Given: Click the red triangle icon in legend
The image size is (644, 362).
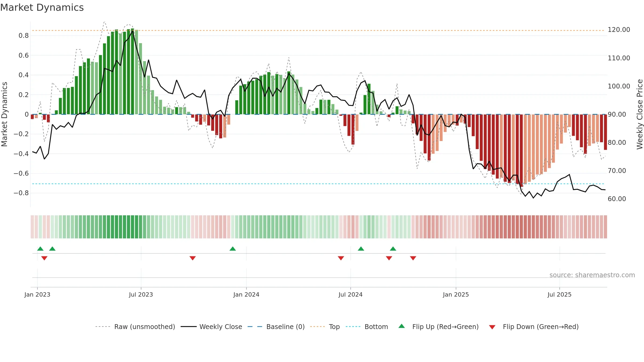Looking at the screenshot, I should [492, 327].
